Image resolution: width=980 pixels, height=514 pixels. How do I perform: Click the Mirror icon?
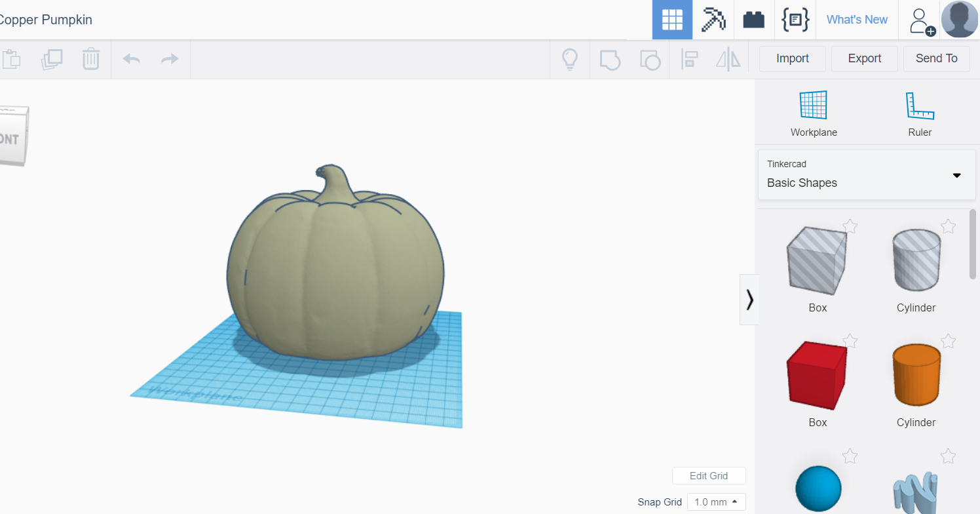(728, 59)
